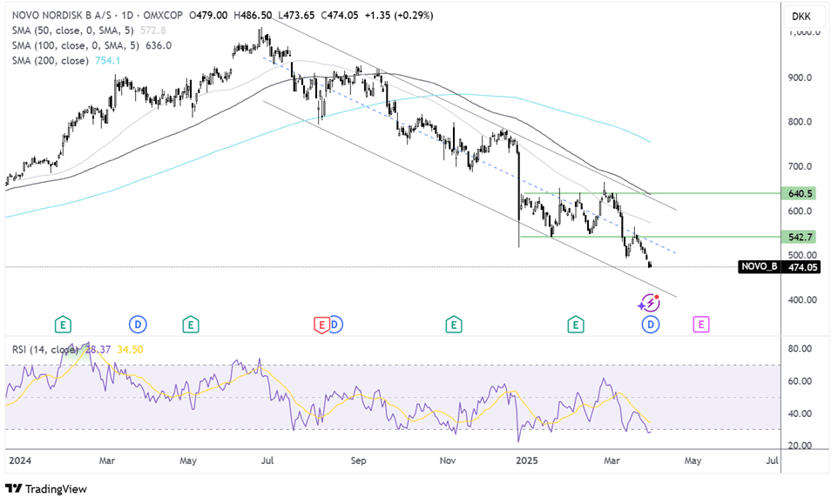The image size is (838, 504).
Task: Click the SMA 50 value 572.8
Action: click(152, 30)
